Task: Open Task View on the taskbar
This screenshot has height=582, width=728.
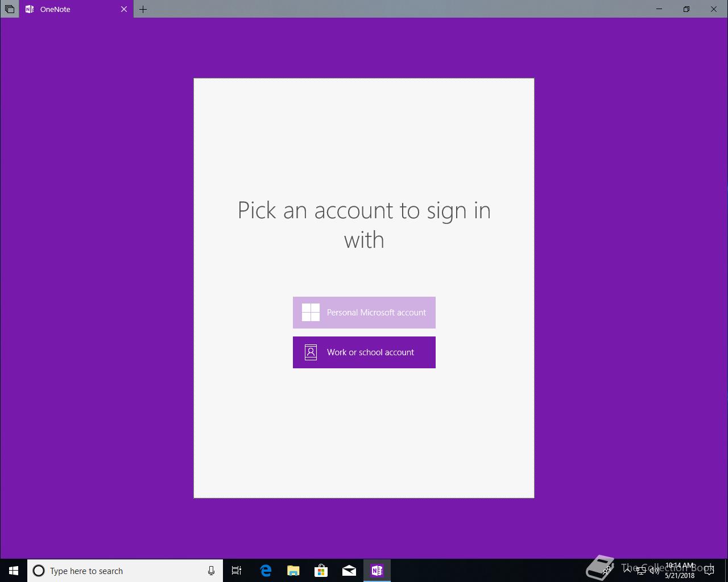Action: click(237, 571)
